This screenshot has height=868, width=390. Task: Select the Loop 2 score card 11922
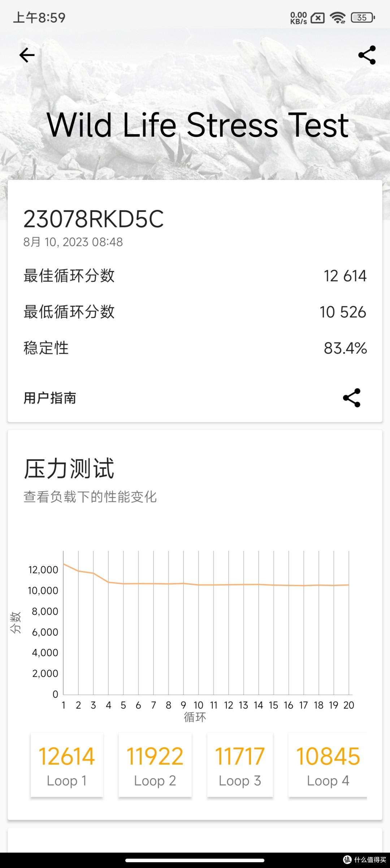[x=155, y=765]
